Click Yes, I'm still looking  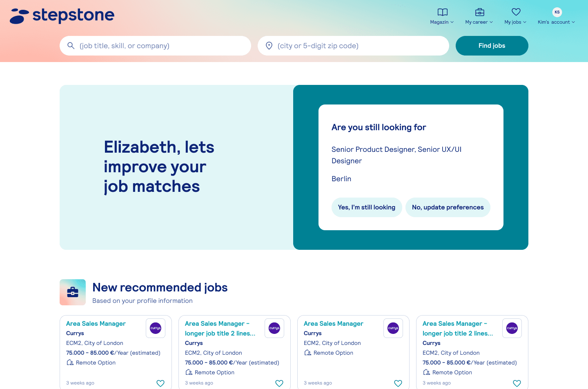point(366,207)
